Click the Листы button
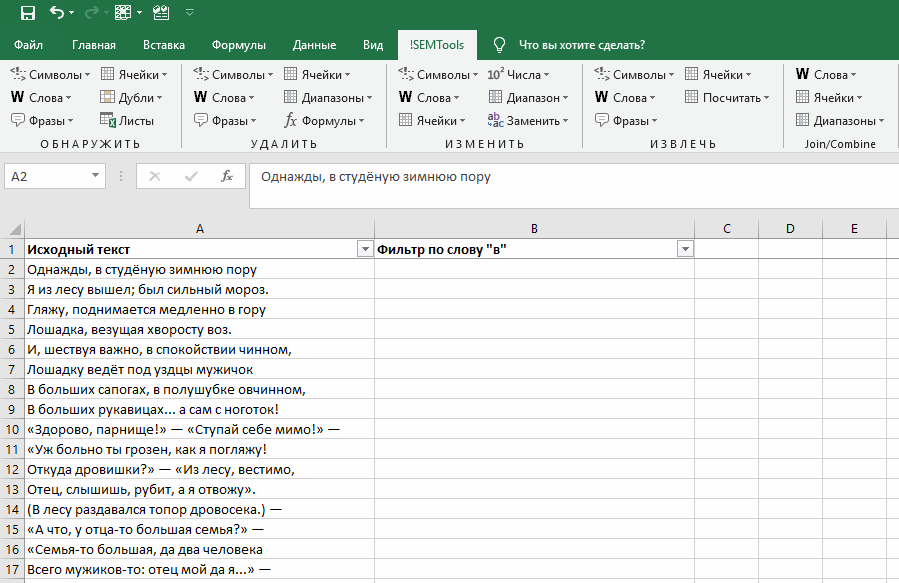 click(127, 120)
